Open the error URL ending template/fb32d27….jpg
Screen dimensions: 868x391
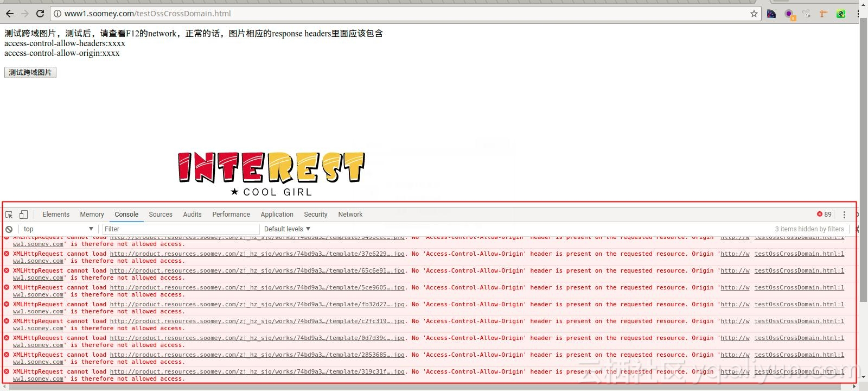pos(258,305)
